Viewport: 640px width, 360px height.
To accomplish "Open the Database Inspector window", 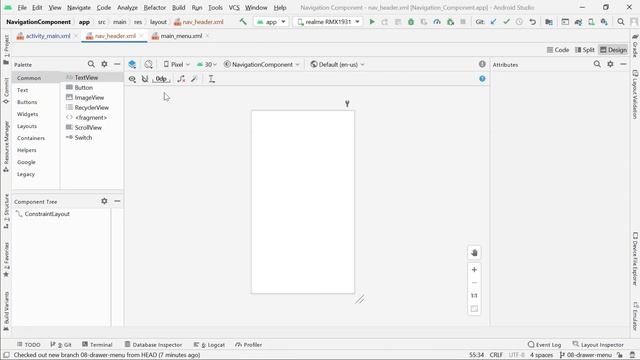I will click(x=153, y=344).
